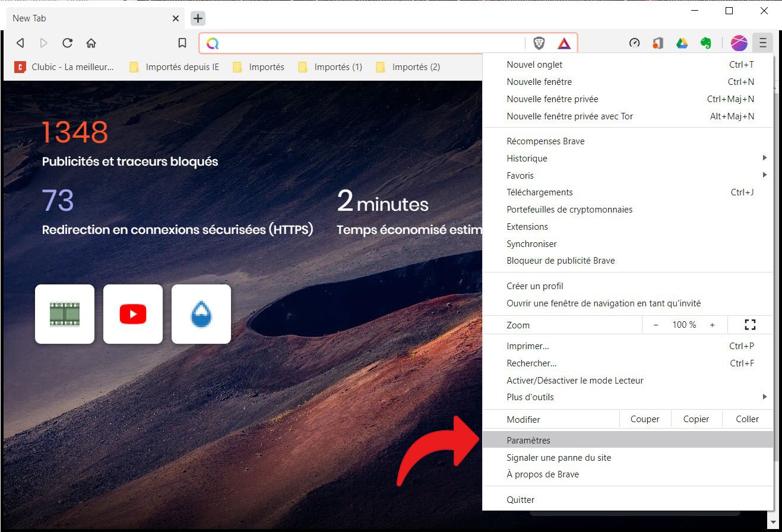Open the profile avatar icon

click(x=739, y=43)
